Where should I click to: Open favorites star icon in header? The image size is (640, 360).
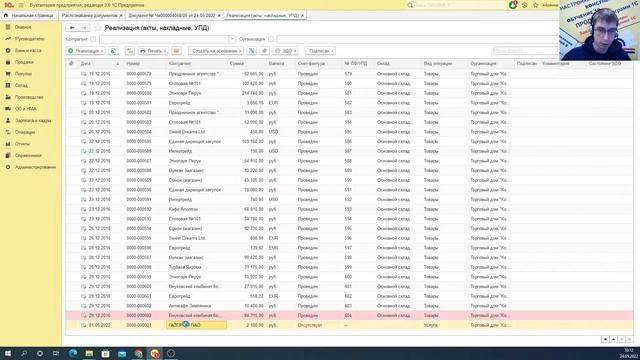click(x=536, y=5)
